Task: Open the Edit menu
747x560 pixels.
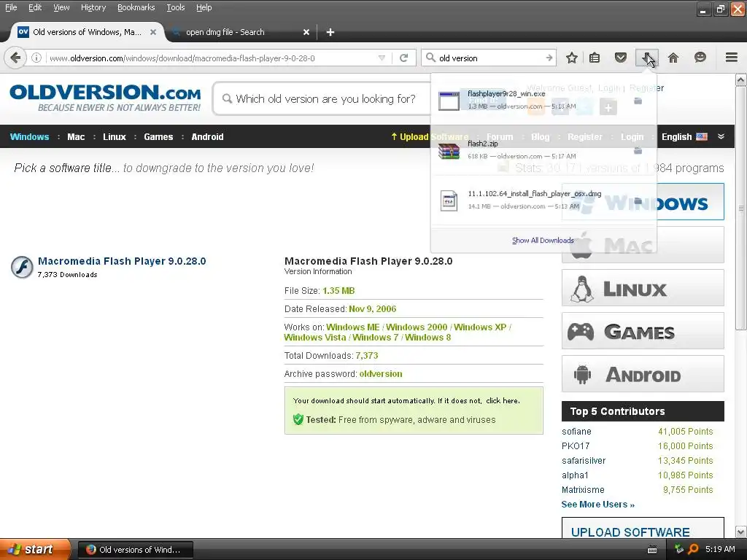Action: pos(35,7)
